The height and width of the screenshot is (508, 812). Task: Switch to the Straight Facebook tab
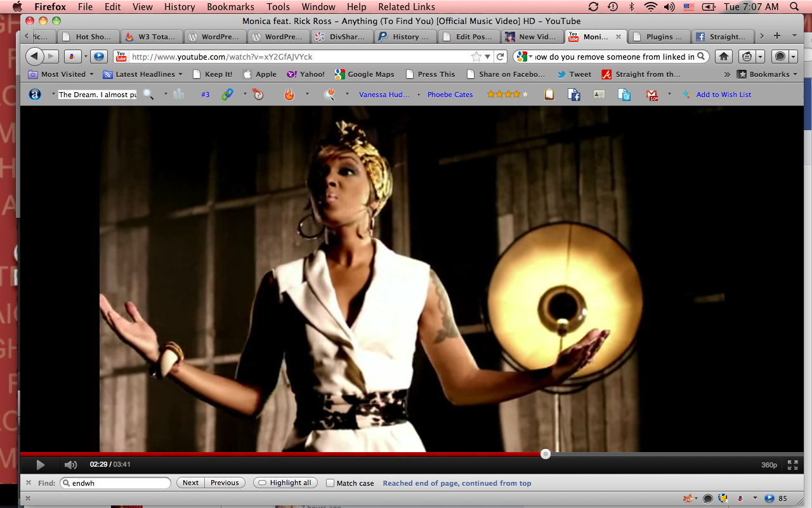point(723,37)
